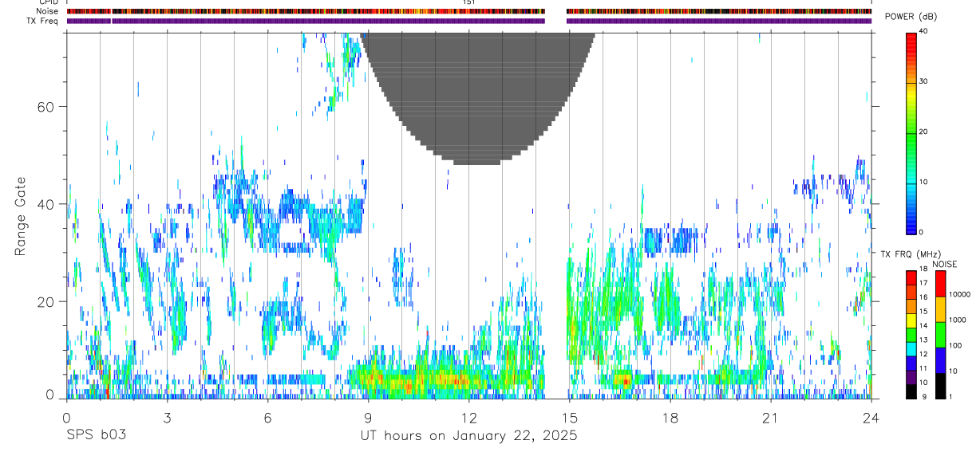Click the "20" tick on the Range Gate axis

point(47,301)
